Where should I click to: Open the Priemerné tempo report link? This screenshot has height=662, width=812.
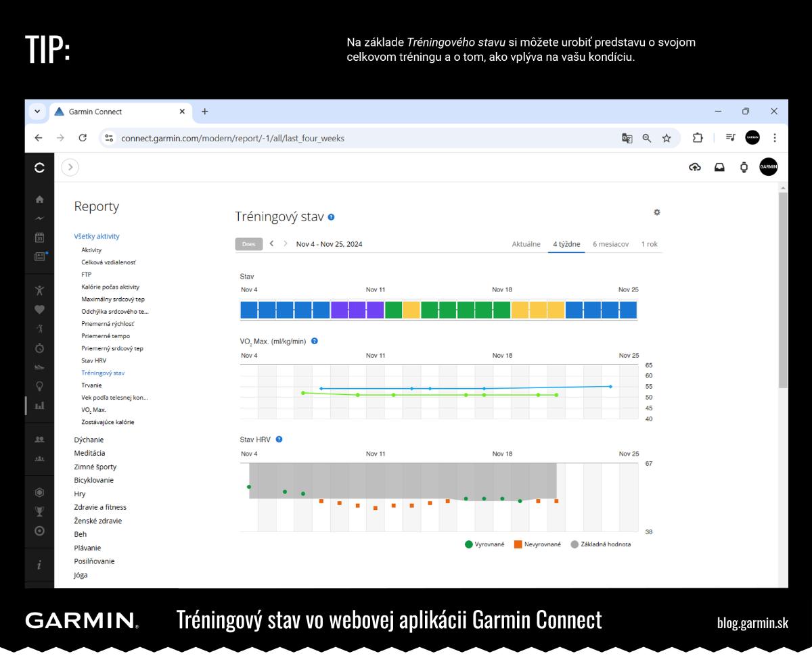click(106, 336)
